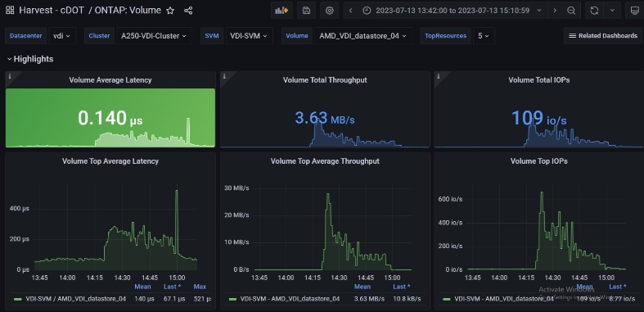Click the IOPs peak above 600 io/s

542,193
